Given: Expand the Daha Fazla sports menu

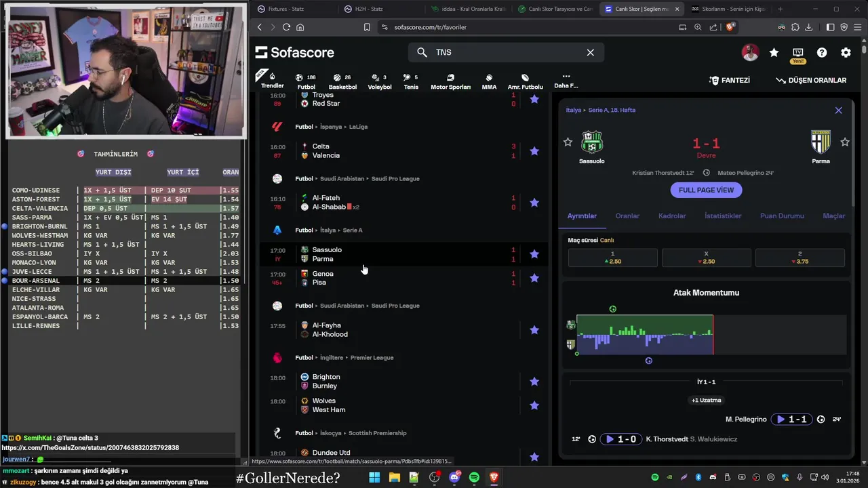Looking at the screenshot, I should 566,81.
